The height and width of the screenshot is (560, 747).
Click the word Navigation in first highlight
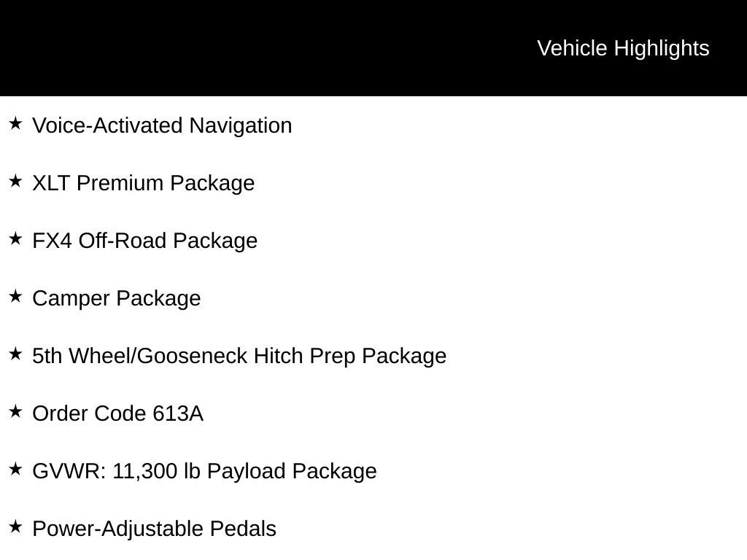tap(241, 125)
